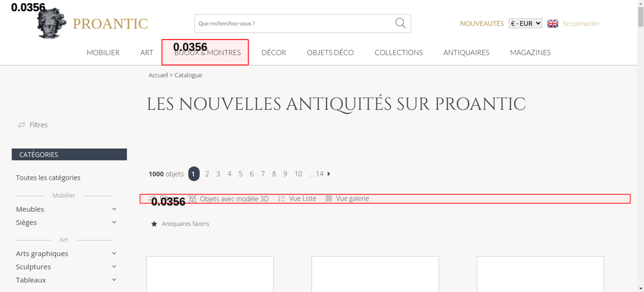The height and width of the screenshot is (292, 644).
Task: Click the Se connecter link
Action: 581,23
